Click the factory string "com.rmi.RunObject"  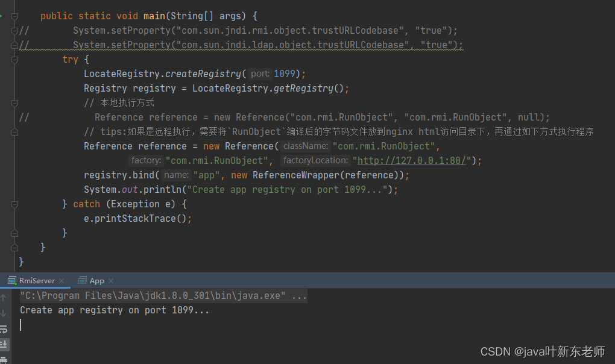pos(216,161)
